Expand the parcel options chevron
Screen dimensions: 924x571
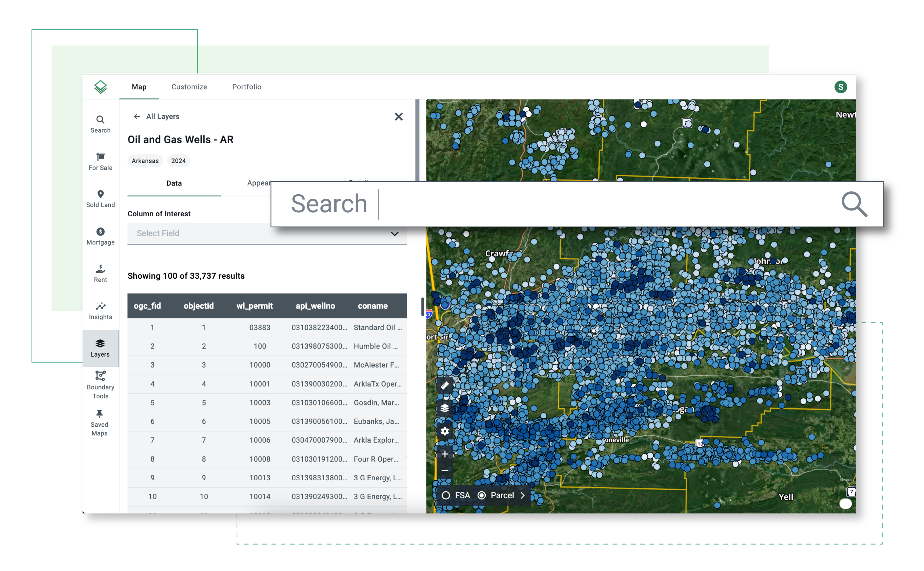[x=523, y=495]
